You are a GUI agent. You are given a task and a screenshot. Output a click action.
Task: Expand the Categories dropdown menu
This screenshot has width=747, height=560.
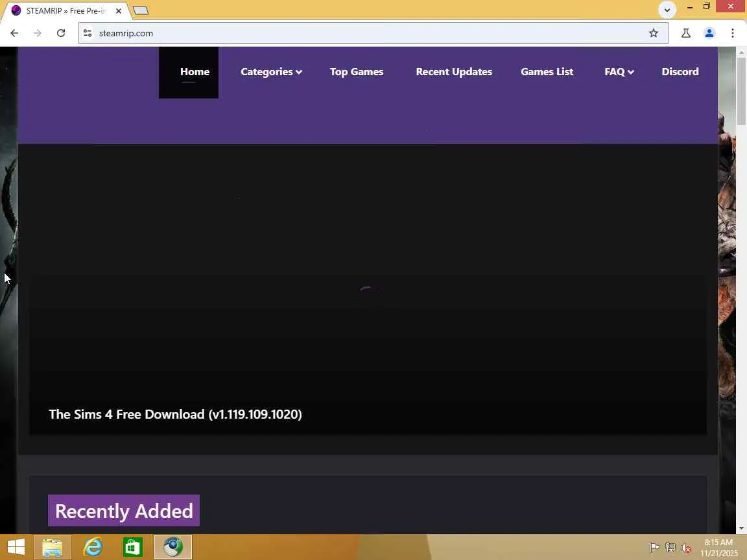pos(271,72)
